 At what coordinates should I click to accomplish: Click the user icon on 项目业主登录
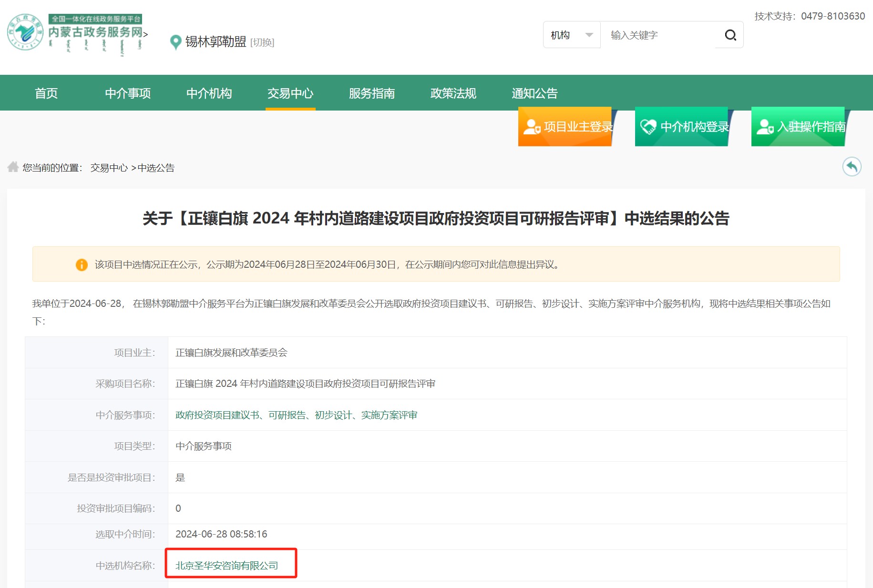[532, 127]
